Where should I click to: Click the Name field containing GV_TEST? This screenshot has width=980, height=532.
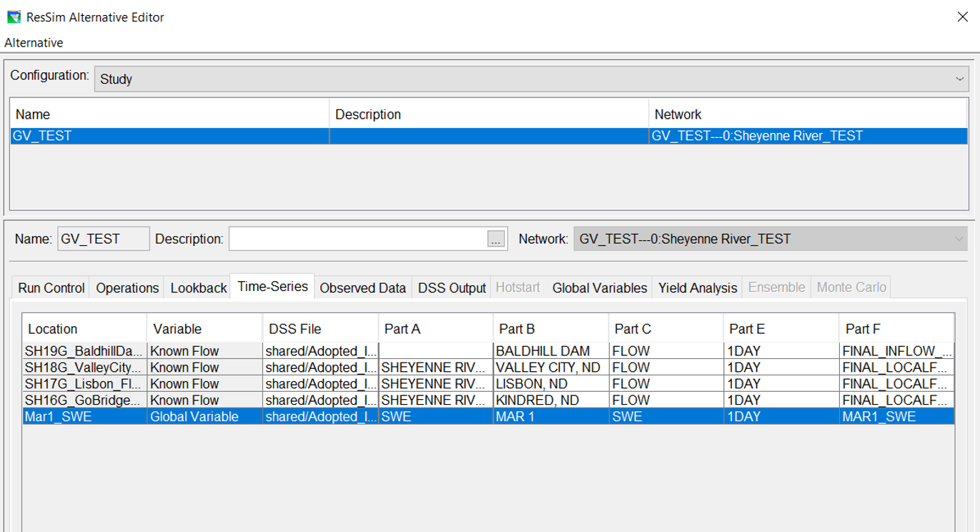[103, 240]
